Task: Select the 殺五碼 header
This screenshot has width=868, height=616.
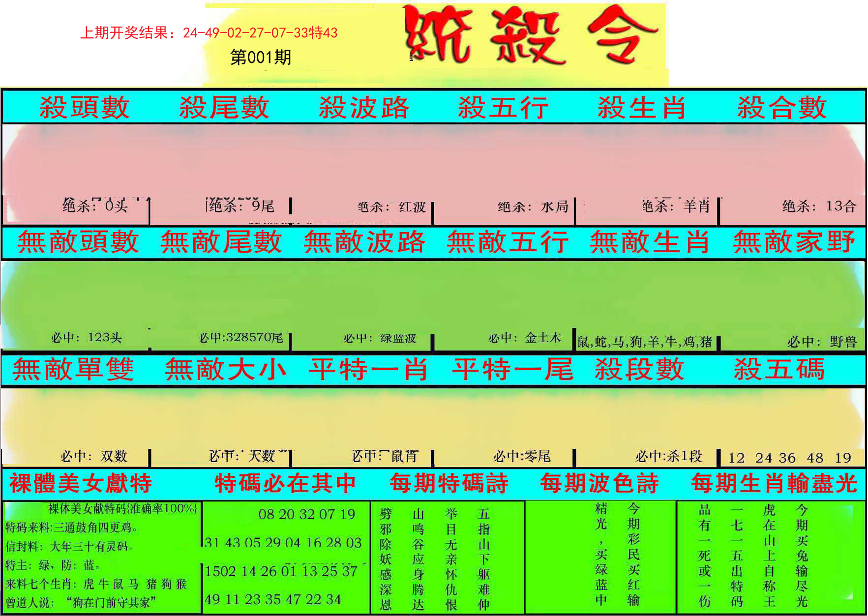Action: (x=779, y=370)
